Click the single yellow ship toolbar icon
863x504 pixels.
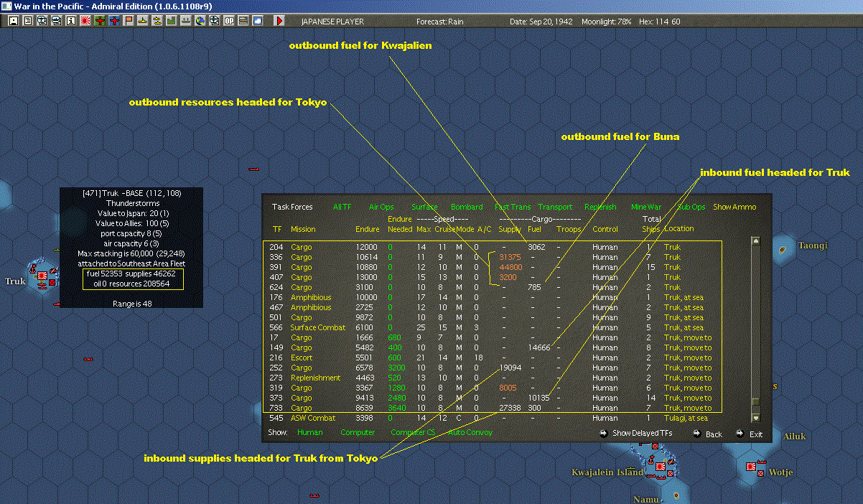coord(143,21)
